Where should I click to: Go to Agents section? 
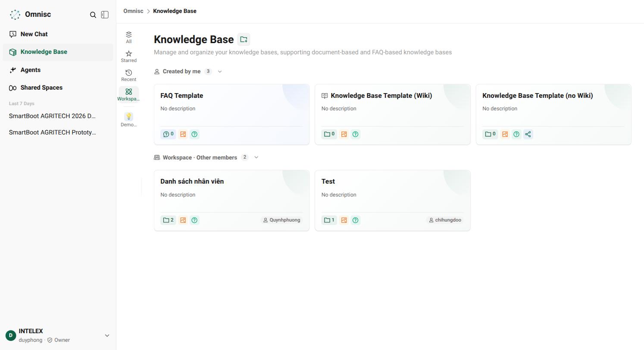pos(58,70)
